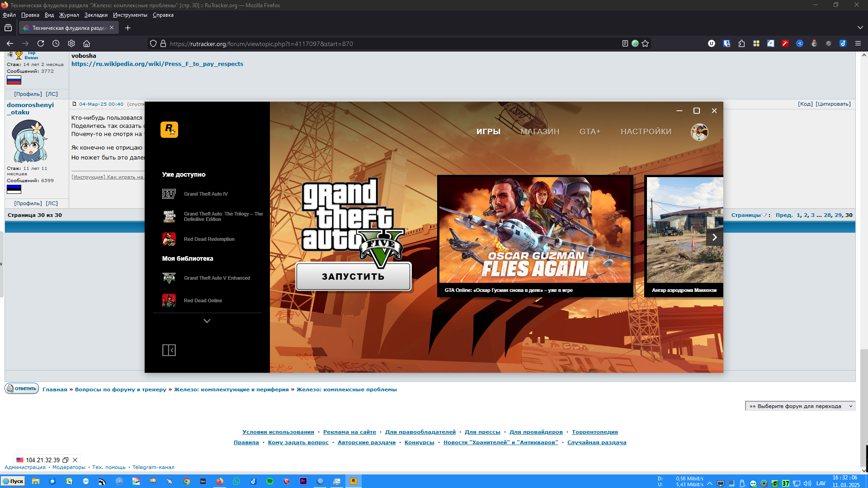Image resolution: width=868 pixels, height=488 pixels.
Task: List all tabs dropdown arrow
Action: pos(860,28)
